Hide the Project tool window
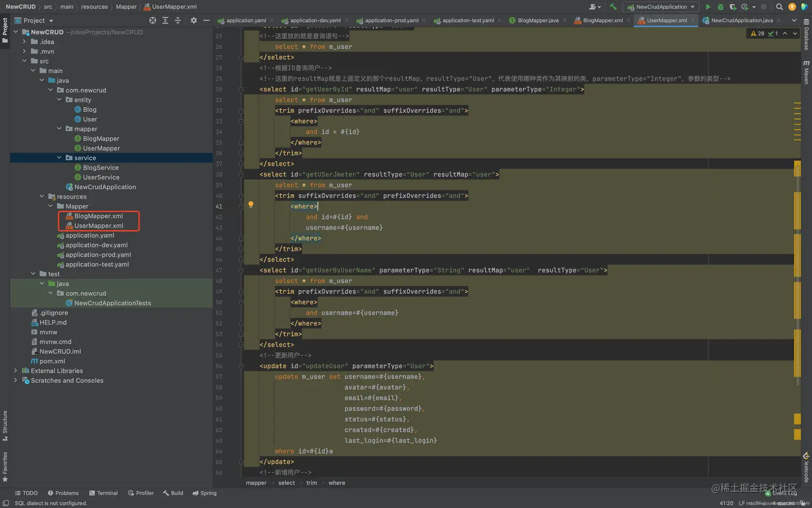Viewport: 812px width, 508px height. point(206,20)
